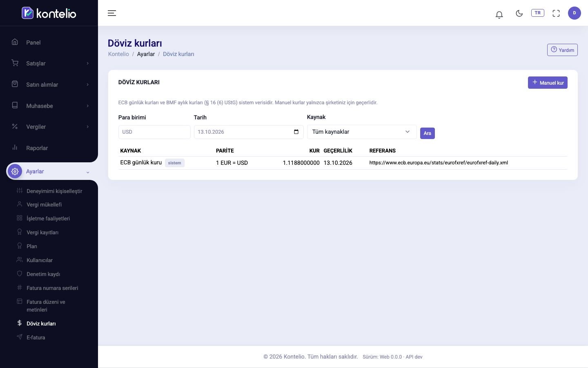Click the Satışlar cart icon
588x368 pixels.
pyautogui.click(x=15, y=63)
